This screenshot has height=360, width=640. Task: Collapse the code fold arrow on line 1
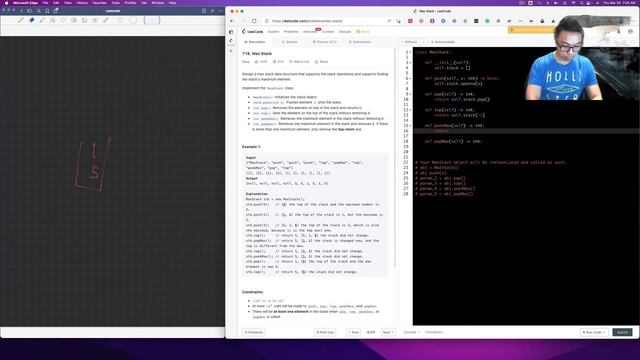[x=410, y=52]
